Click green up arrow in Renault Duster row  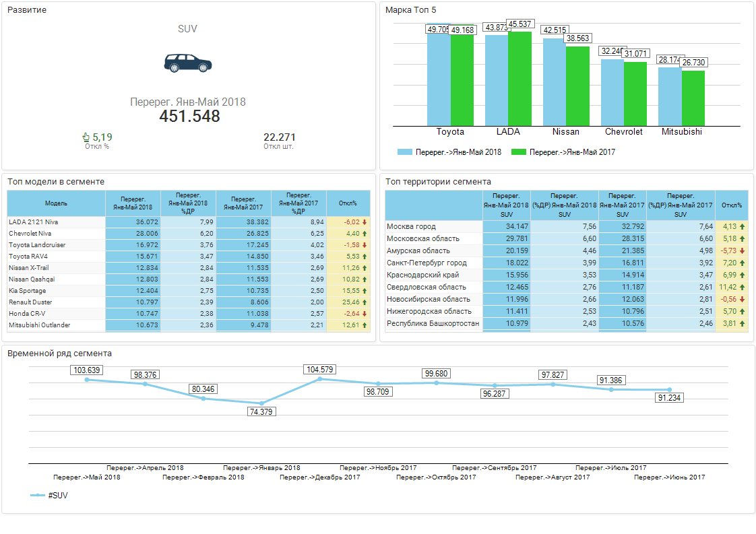tap(365, 302)
